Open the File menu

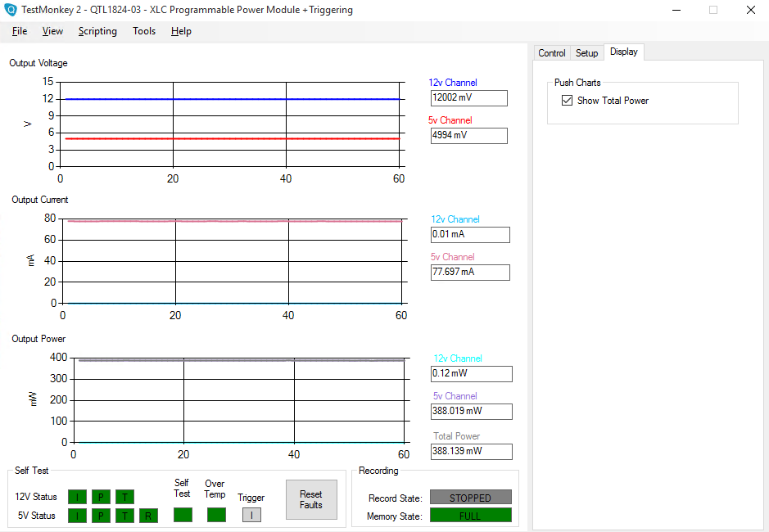coord(20,31)
